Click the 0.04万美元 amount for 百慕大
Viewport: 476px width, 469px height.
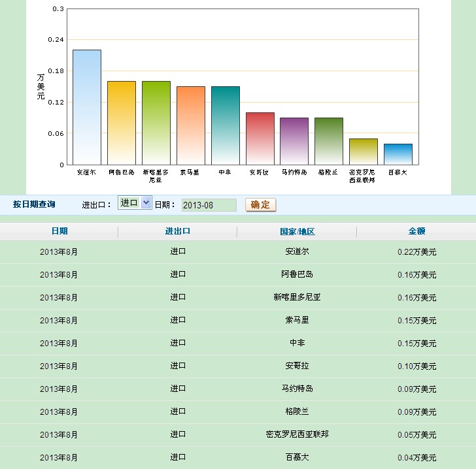(x=416, y=457)
